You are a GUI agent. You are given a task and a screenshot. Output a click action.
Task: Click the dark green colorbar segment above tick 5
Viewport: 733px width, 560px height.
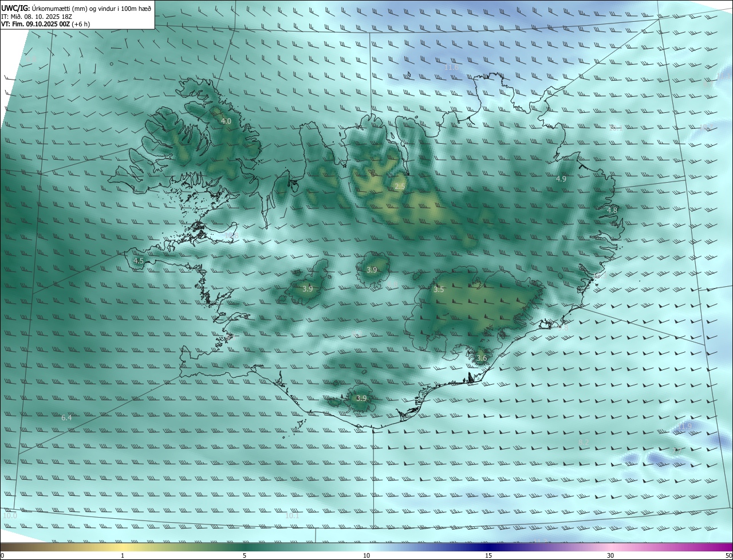pyautogui.click(x=245, y=547)
